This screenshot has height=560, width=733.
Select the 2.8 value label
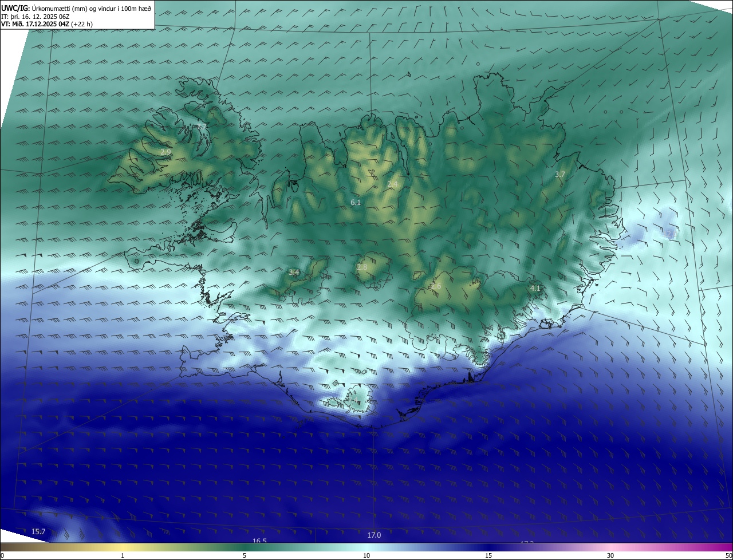pyautogui.click(x=362, y=267)
